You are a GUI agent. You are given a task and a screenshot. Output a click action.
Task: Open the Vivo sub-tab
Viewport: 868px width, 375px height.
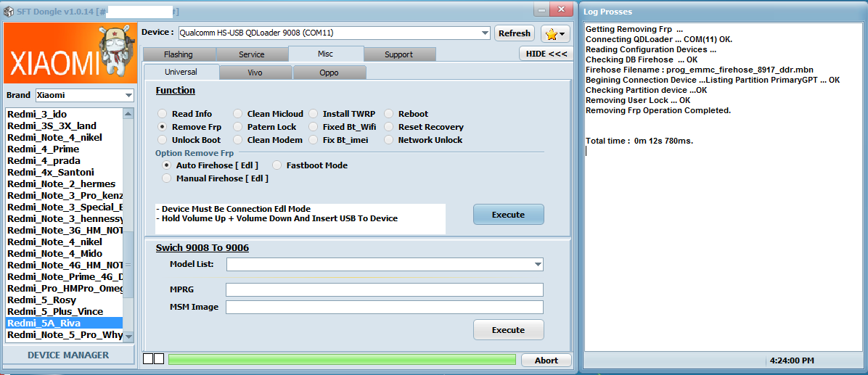point(255,73)
